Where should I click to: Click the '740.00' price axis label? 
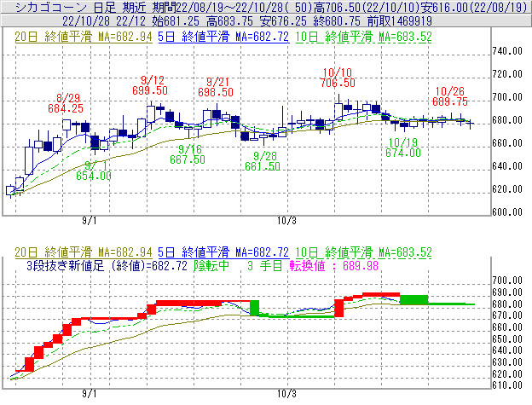click(x=507, y=51)
